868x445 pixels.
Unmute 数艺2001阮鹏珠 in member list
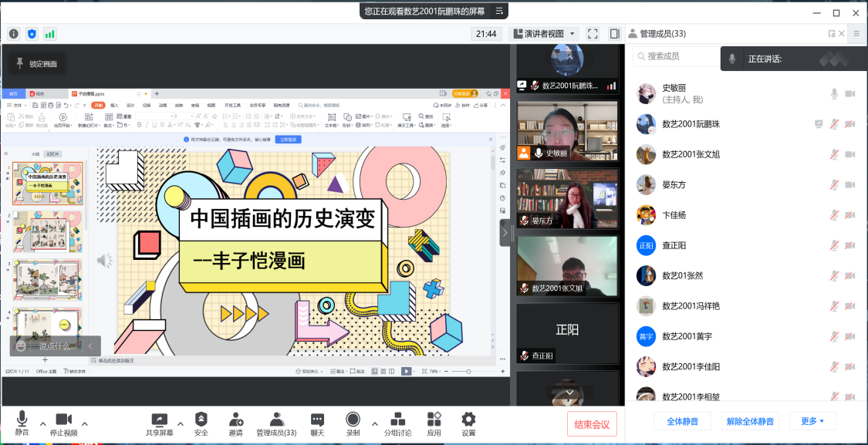click(x=834, y=124)
